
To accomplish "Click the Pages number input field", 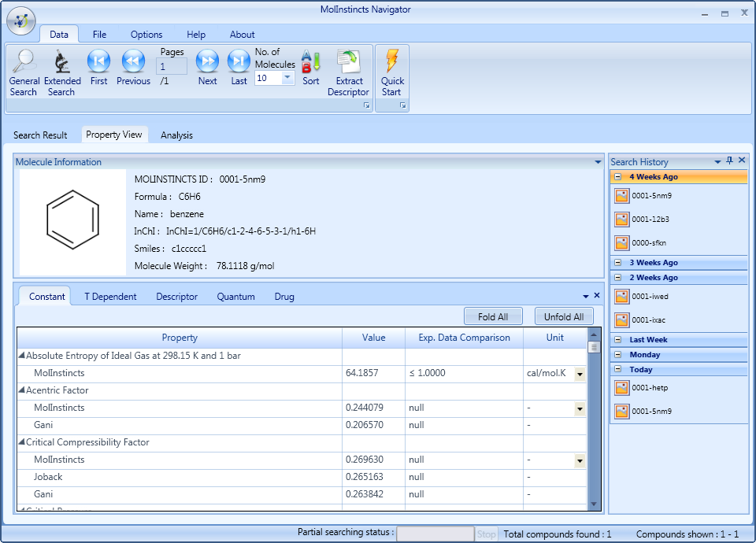I will coord(172,66).
